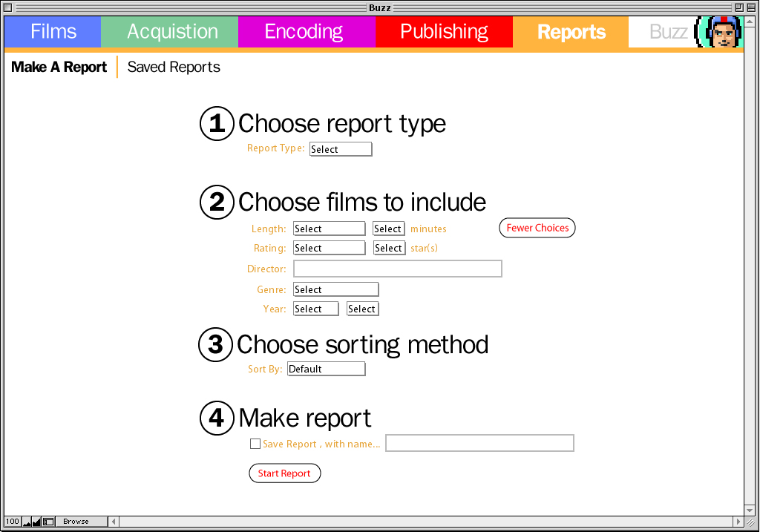760x532 pixels.
Task: Click the horizontal scrollbar left arrow
Action: [x=114, y=522]
